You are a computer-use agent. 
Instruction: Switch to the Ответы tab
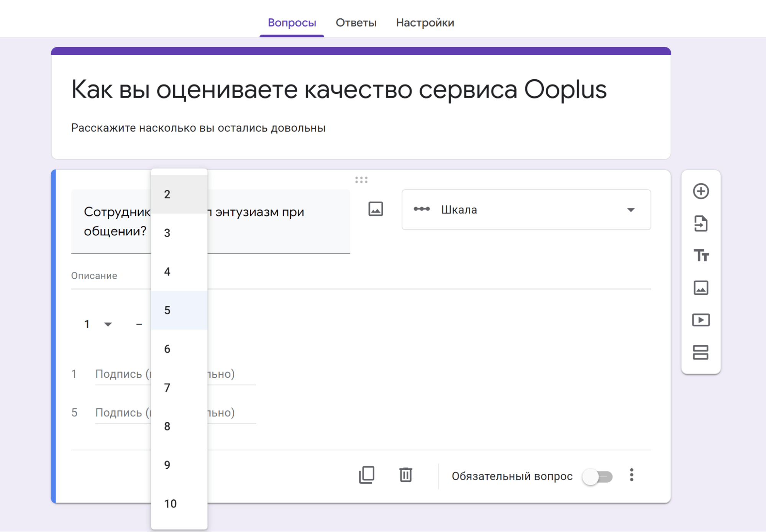[356, 23]
